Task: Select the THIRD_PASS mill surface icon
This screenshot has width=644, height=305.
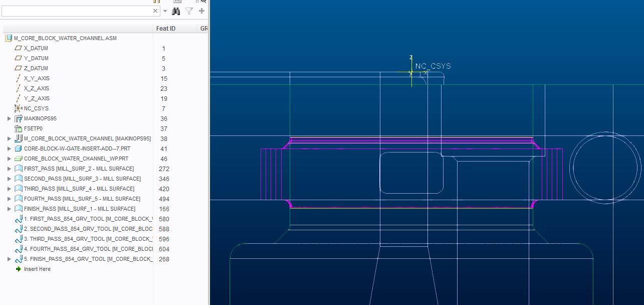Action: [x=19, y=189]
